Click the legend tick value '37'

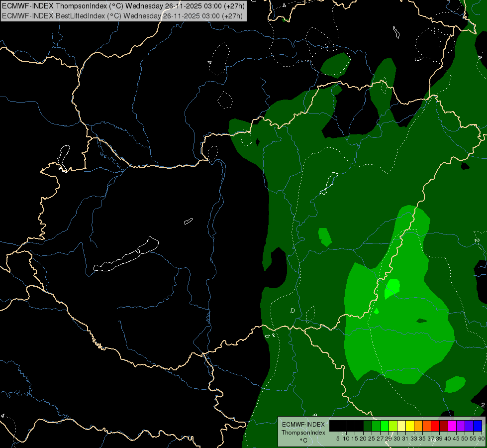431,439
